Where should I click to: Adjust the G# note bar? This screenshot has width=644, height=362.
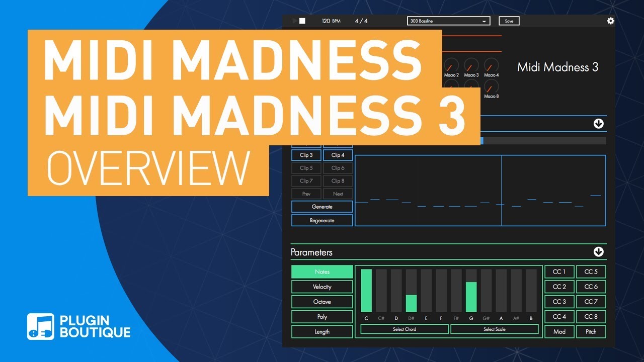pyautogui.click(x=486, y=291)
